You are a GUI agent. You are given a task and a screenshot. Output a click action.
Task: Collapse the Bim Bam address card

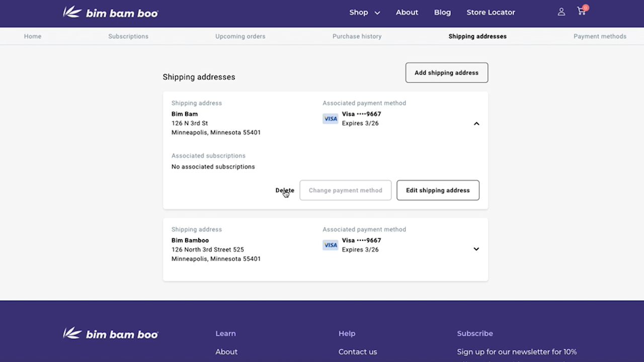pos(476,124)
